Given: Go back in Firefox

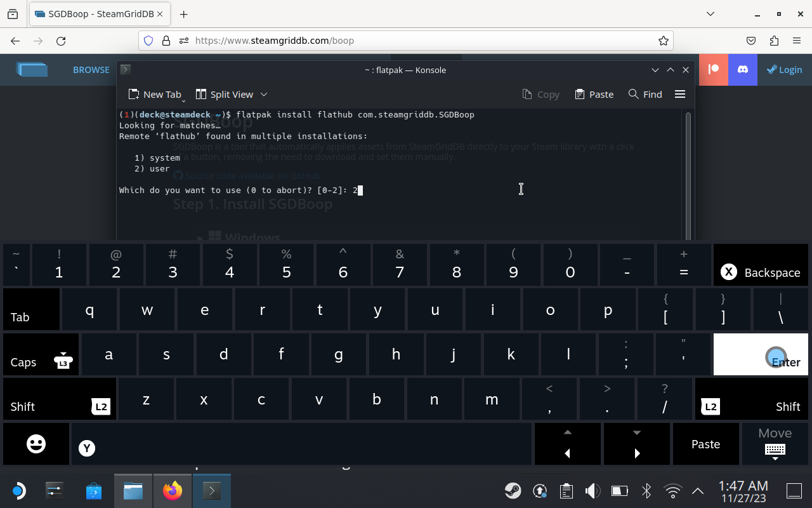Looking at the screenshot, I should (x=15, y=41).
